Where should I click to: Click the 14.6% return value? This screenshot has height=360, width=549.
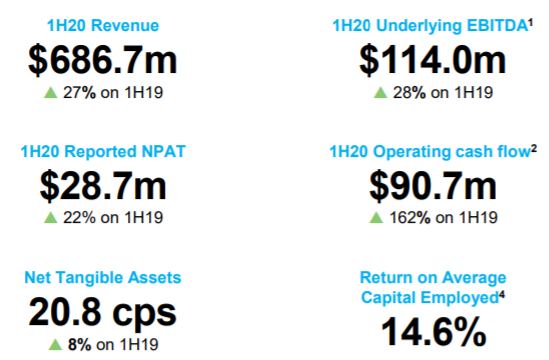tap(433, 332)
